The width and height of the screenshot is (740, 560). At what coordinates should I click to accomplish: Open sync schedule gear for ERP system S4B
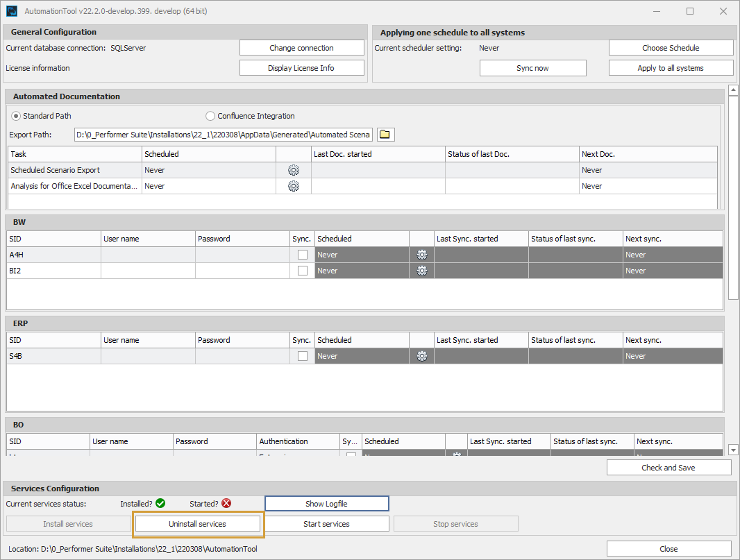coord(421,355)
